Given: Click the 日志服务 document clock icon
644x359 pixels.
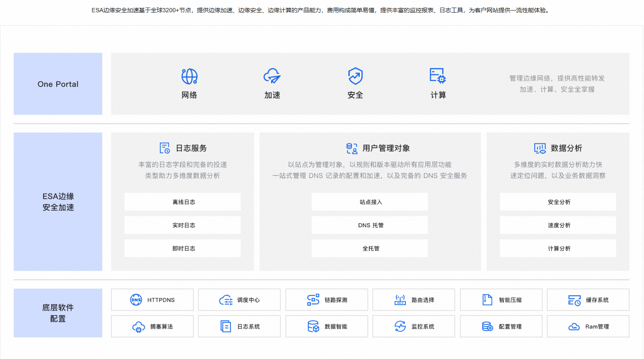Looking at the screenshot, I should 165,148.
